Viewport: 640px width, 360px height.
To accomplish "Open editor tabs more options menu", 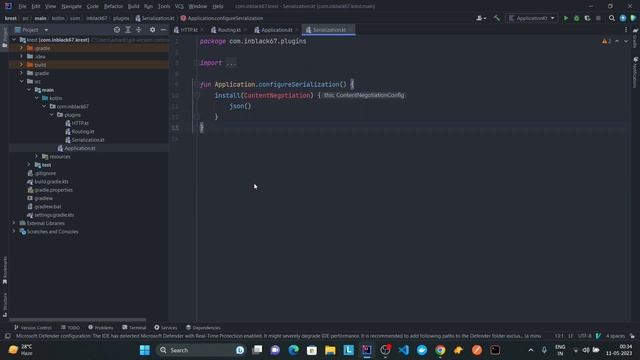I will click(x=626, y=29).
